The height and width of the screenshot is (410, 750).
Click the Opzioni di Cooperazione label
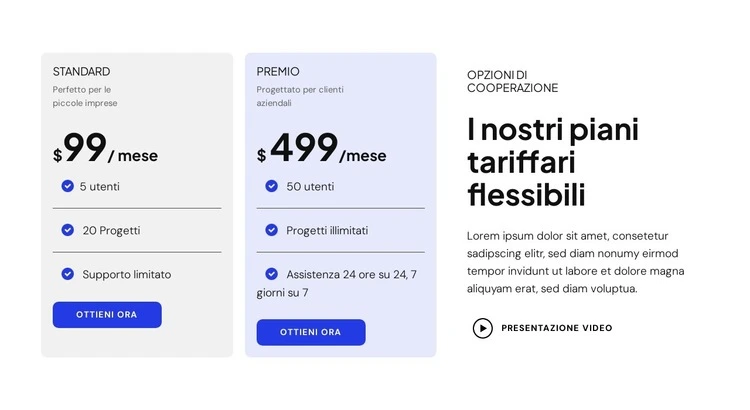point(512,81)
